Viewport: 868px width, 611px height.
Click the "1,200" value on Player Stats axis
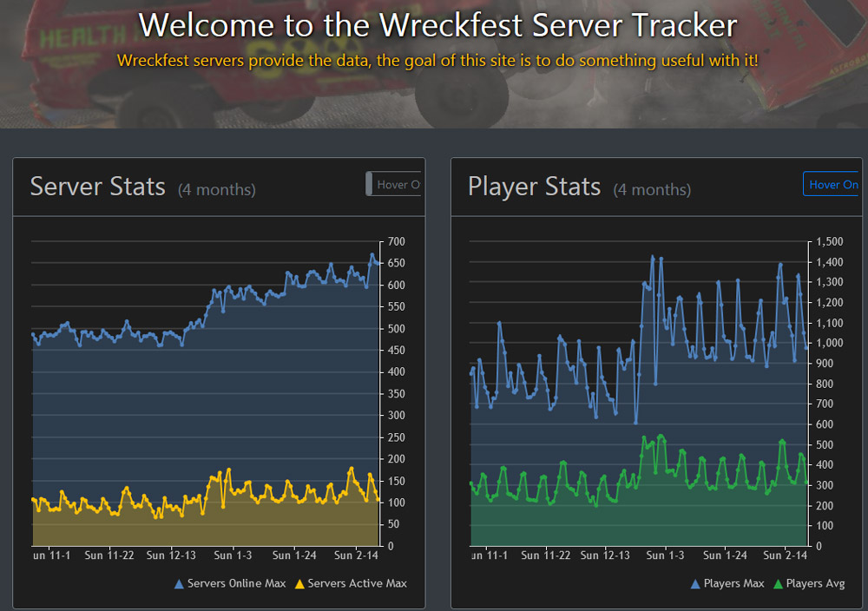(x=830, y=302)
